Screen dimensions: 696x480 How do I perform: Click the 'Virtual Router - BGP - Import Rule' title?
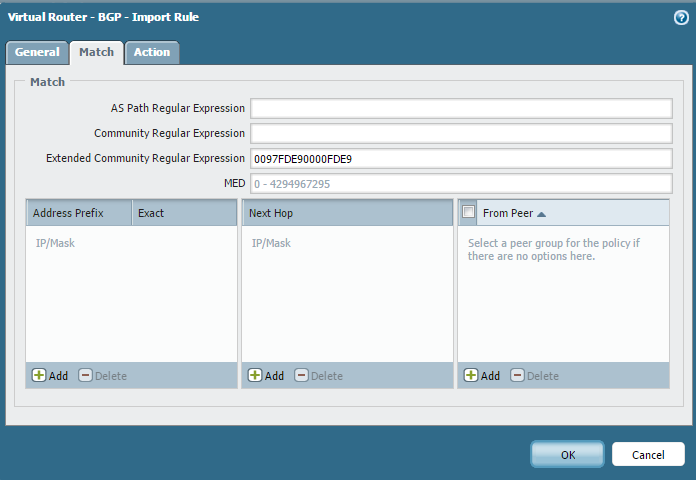(x=103, y=17)
